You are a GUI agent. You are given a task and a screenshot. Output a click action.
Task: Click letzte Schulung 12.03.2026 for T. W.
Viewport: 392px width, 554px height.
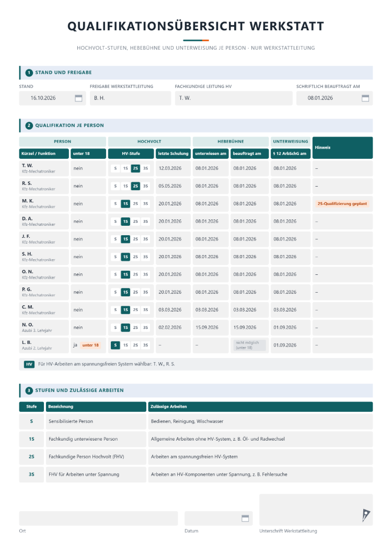[x=172, y=168]
